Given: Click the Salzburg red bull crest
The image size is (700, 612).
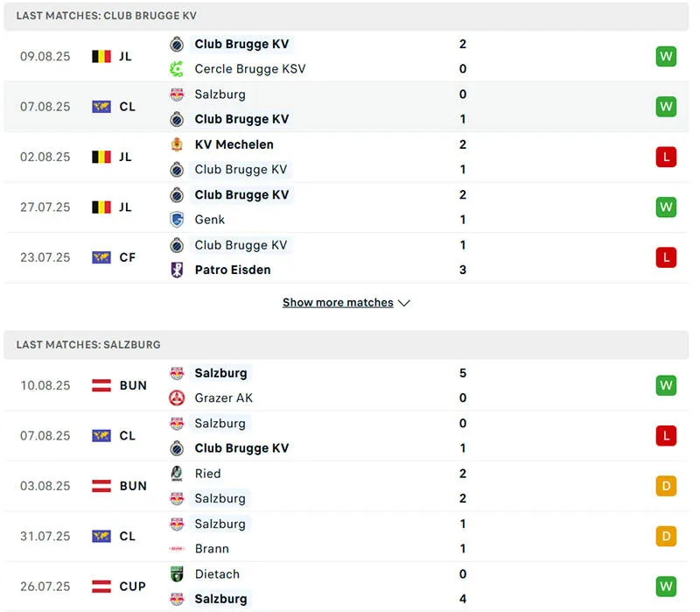Looking at the screenshot, I should (179, 94).
